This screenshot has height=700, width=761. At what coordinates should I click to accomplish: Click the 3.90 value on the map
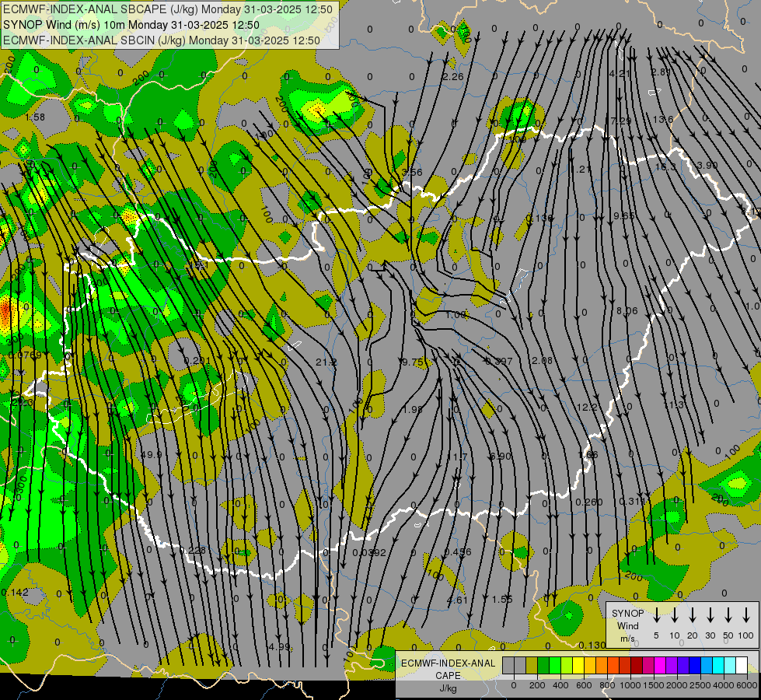tap(707, 165)
